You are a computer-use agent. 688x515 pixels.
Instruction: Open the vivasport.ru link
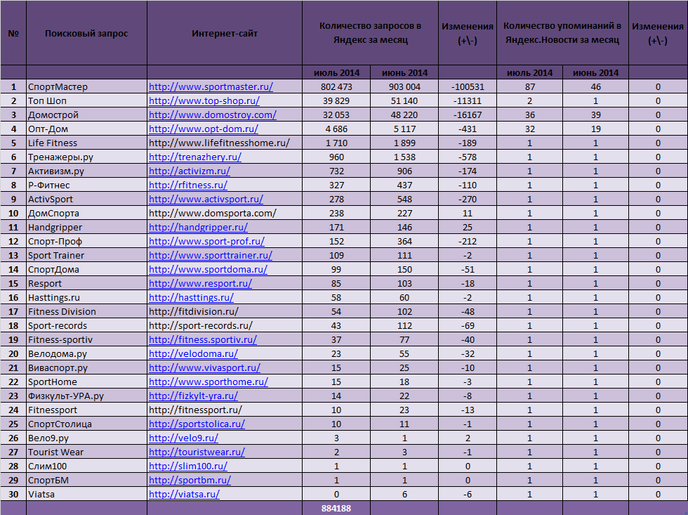(x=204, y=368)
